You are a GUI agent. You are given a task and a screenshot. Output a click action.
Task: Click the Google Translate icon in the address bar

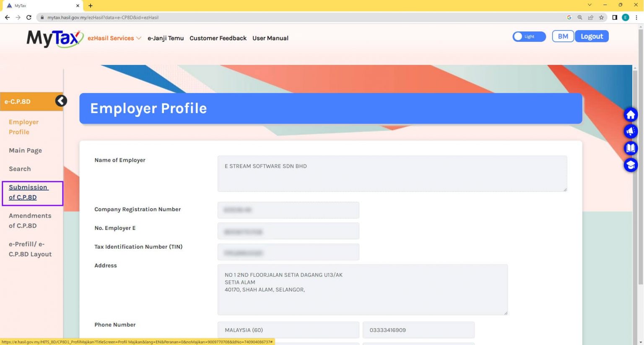tap(569, 18)
